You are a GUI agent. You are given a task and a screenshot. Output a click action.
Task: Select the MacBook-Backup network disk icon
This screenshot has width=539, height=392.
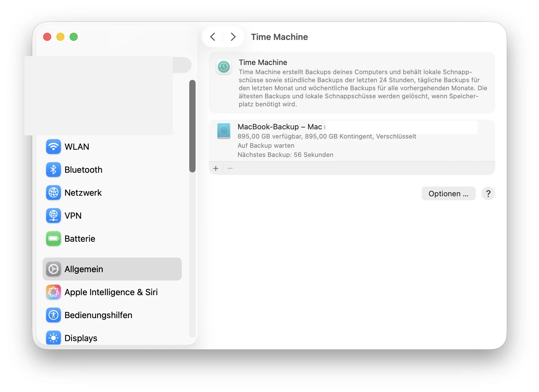[224, 131]
